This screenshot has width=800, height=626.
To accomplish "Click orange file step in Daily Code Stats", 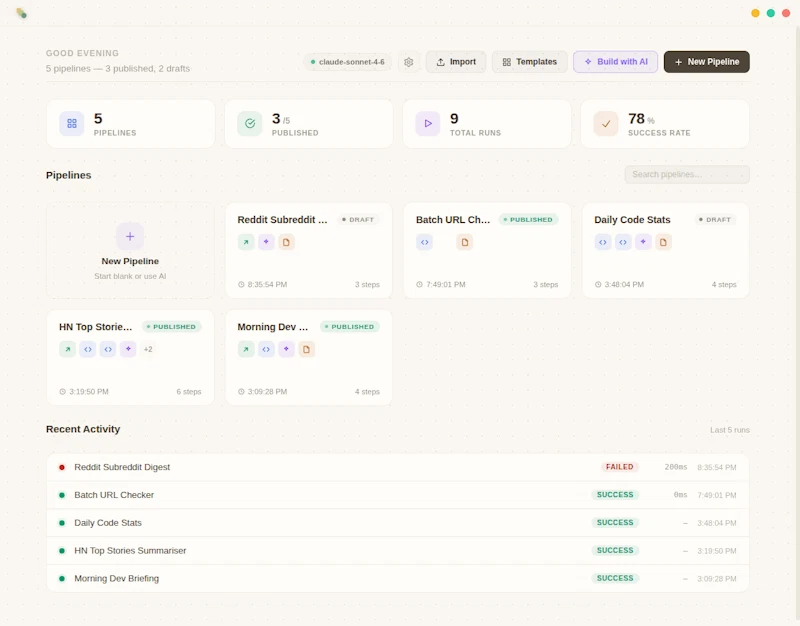I will [x=663, y=242].
